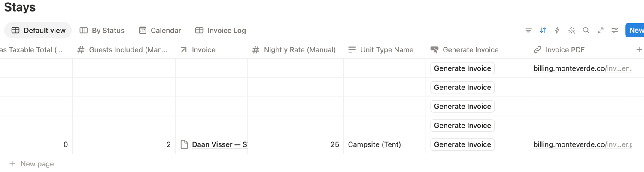The image size is (644, 172).
Task: Open the search magnifier icon
Action: pyautogui.click(x=586, y=31)
